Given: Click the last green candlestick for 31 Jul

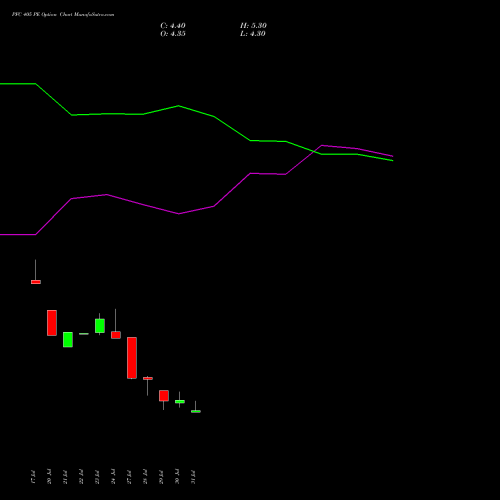Looking at the screenshot, I should [196, 411].
